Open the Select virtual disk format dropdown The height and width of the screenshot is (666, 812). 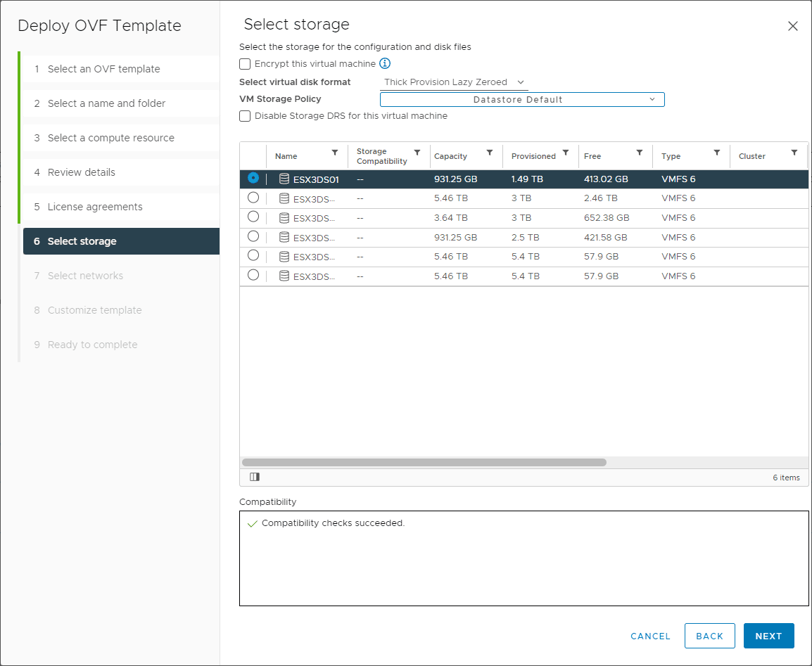click(x=454, y=82)
